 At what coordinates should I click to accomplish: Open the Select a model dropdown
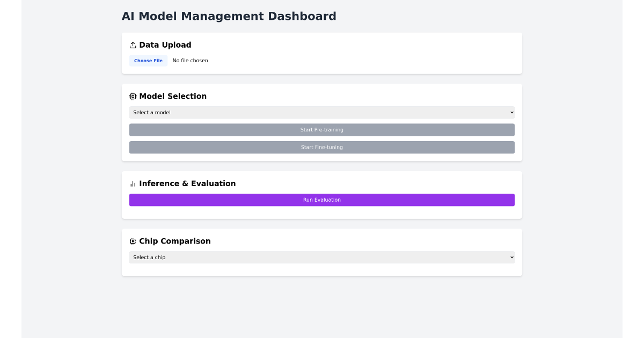click(322, 112)
